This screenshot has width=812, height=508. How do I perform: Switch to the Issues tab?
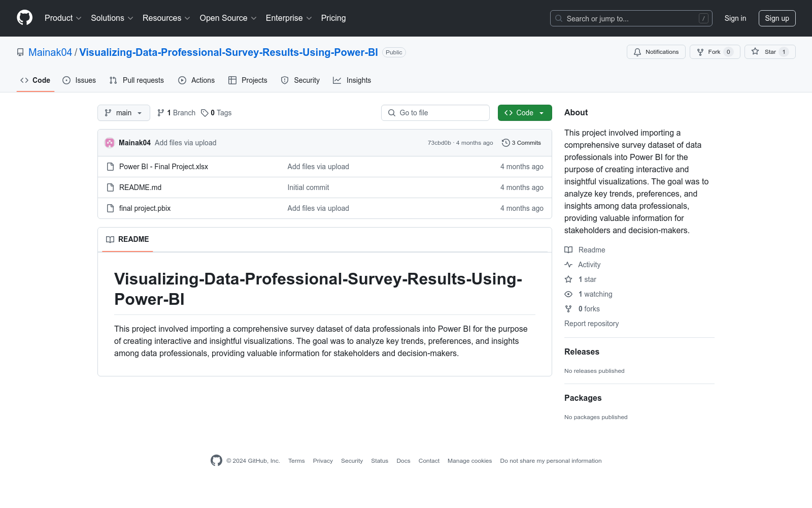point(79,80)
